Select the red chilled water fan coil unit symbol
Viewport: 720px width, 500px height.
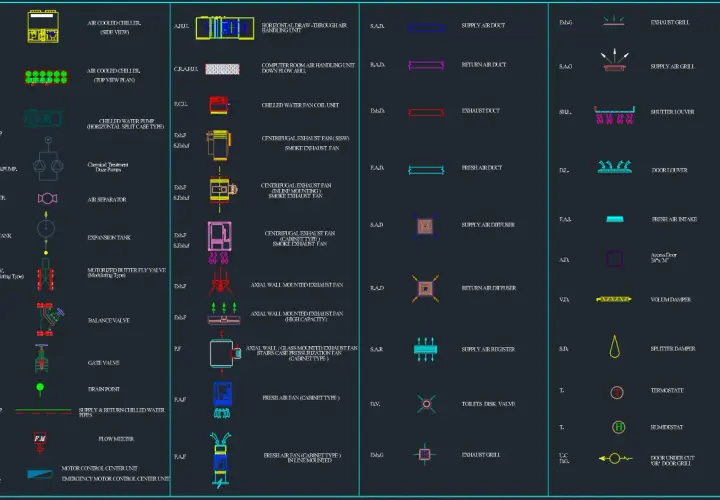point(219,105)
